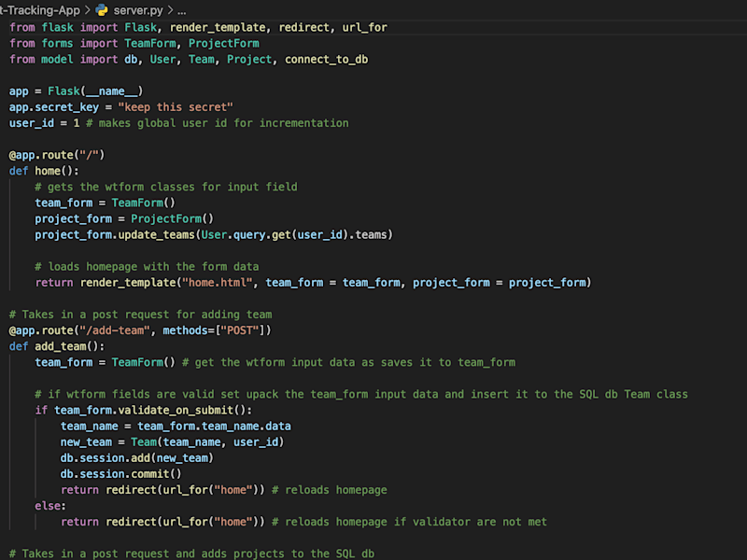Click connect_to_db in the model import
This screenshot has height=560, width=747.
pos(326,60)
